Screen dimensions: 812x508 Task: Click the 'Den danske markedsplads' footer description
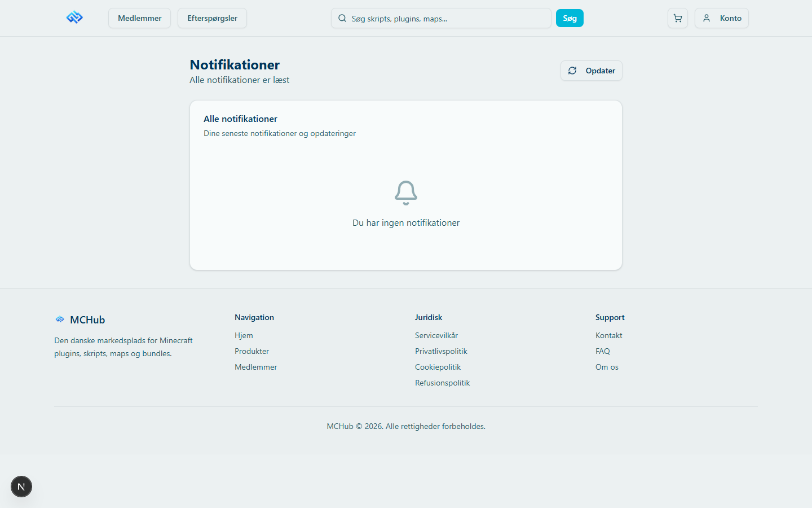pos(123,347)
